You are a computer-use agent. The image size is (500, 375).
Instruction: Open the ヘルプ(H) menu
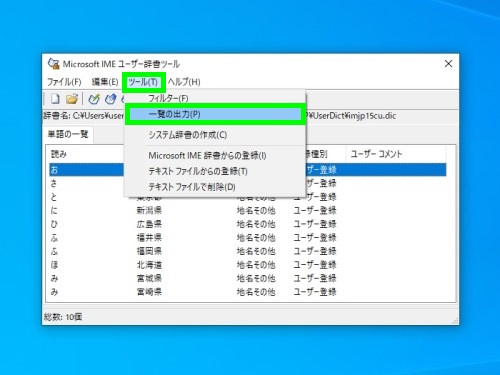[184, 82]
